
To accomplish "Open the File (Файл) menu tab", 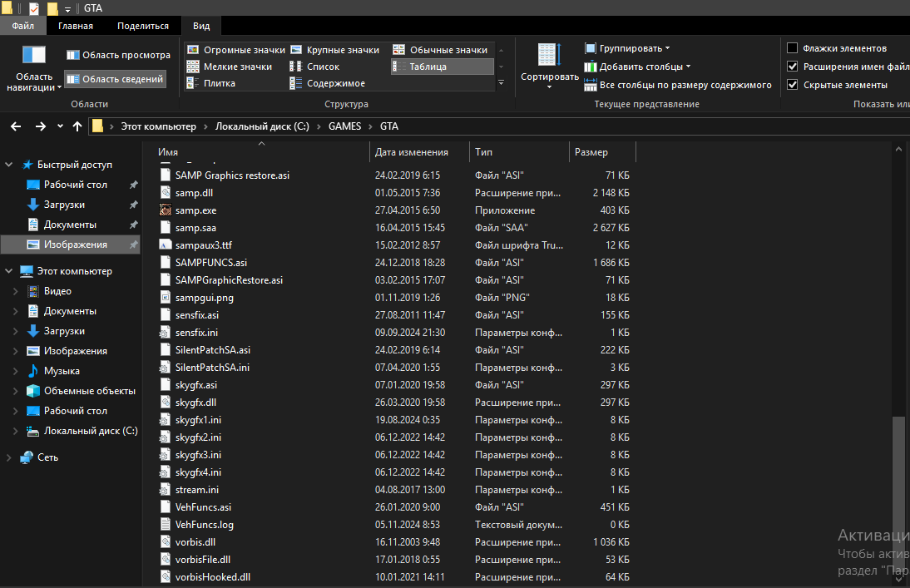I will click(22, 26).
